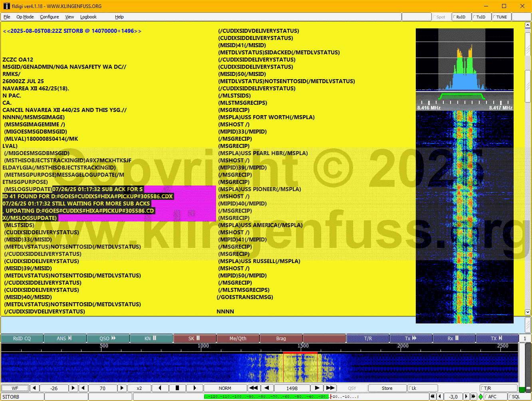Cycle the x2 waterfall zoom button
532x401 pixels.
tap(139, 388)
